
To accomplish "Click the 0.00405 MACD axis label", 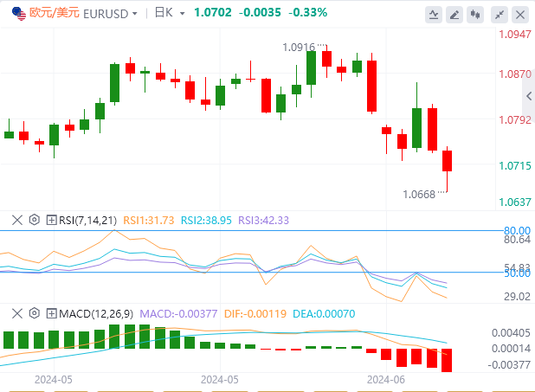I will pyautogui.click(x=511, y=333).
